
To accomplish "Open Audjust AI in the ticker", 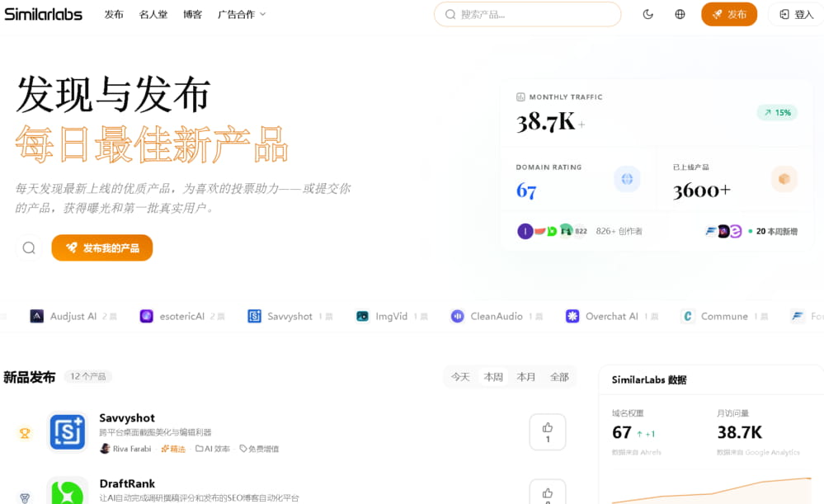I will coord(73,317).
